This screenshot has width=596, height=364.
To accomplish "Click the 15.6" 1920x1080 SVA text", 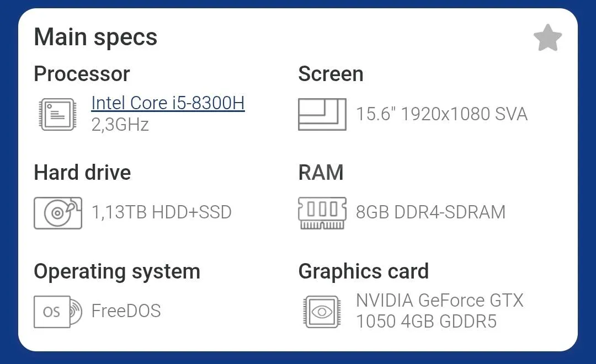I will point(441,114).
